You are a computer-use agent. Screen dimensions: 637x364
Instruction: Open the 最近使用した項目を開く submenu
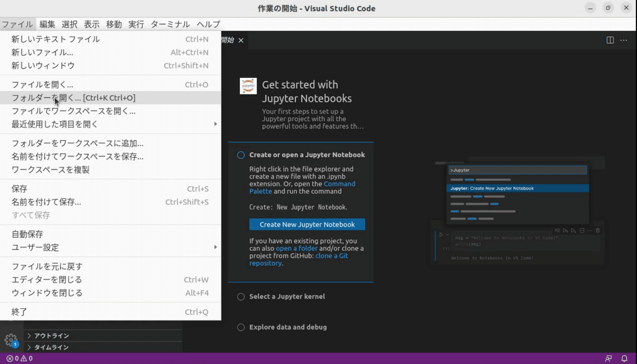110,124
